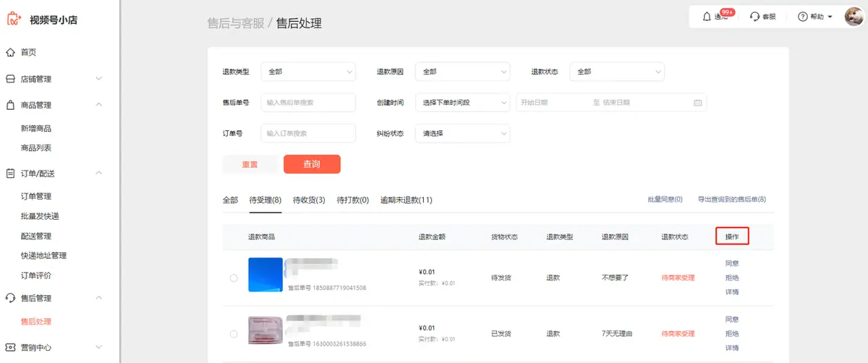Switch to the 待收货(3) tab
This screenshot has width=868, height=363.
tap(309, 200)
